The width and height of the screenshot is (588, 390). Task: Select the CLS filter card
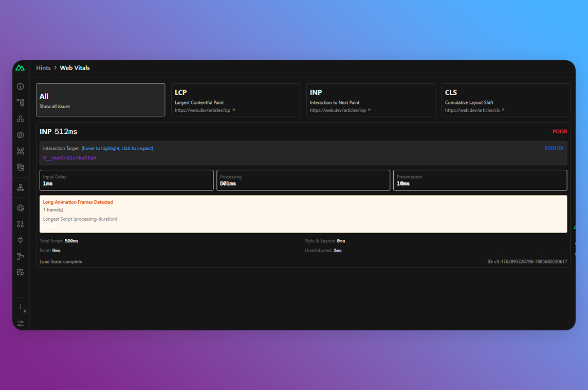point(506,100)
